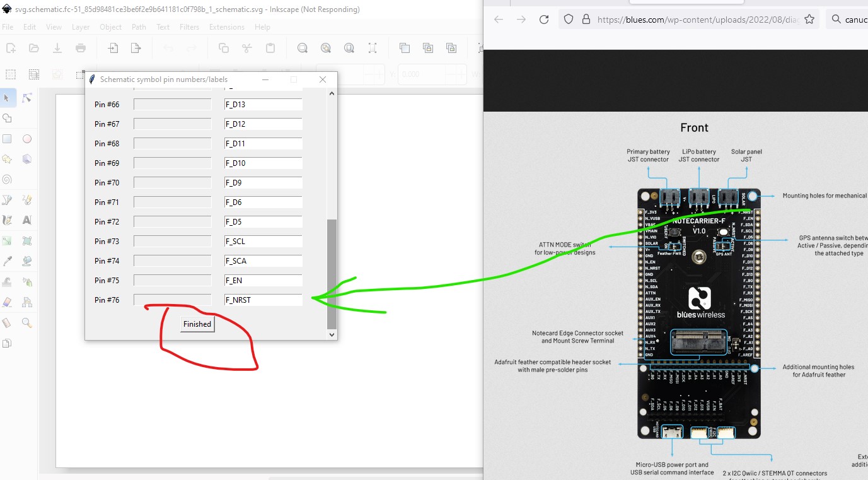Click the Print icon in Inkscape
868x480 pixels.
pyautogui.click(x=81, y=48)
